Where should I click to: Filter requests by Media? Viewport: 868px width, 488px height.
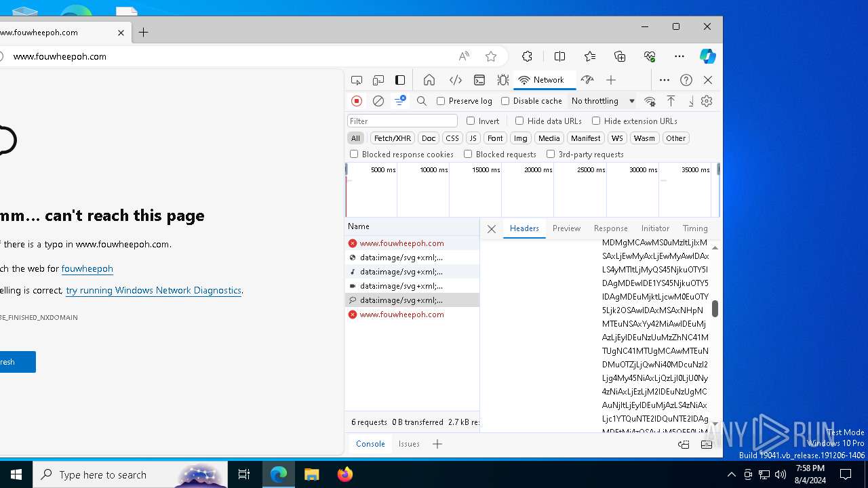point(549,138)
